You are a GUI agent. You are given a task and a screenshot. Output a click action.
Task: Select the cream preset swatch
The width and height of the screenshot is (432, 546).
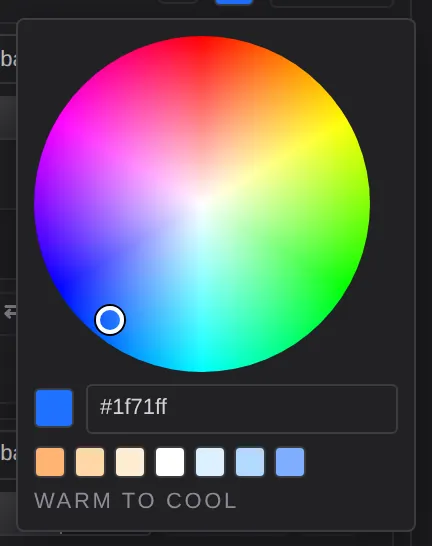(130, 462)
